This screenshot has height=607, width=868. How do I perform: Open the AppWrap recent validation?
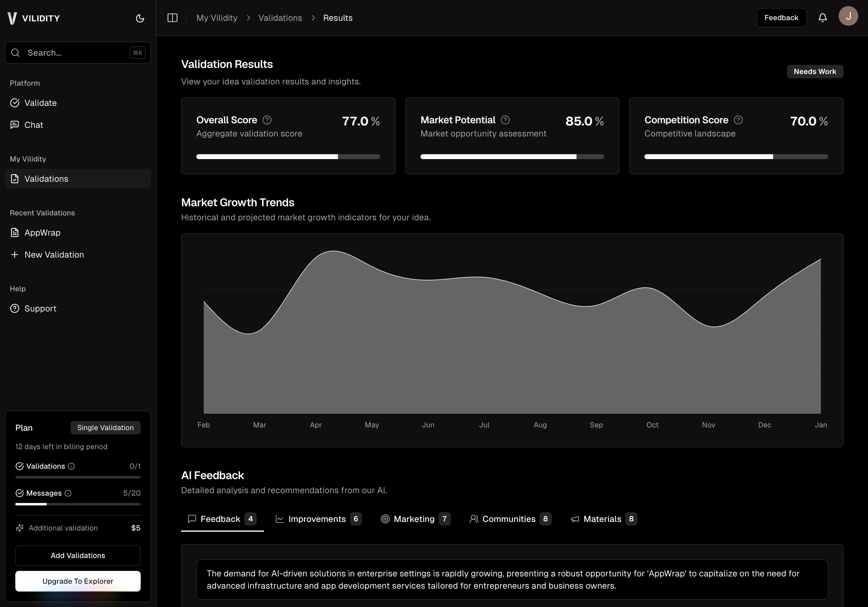(42, 233)
